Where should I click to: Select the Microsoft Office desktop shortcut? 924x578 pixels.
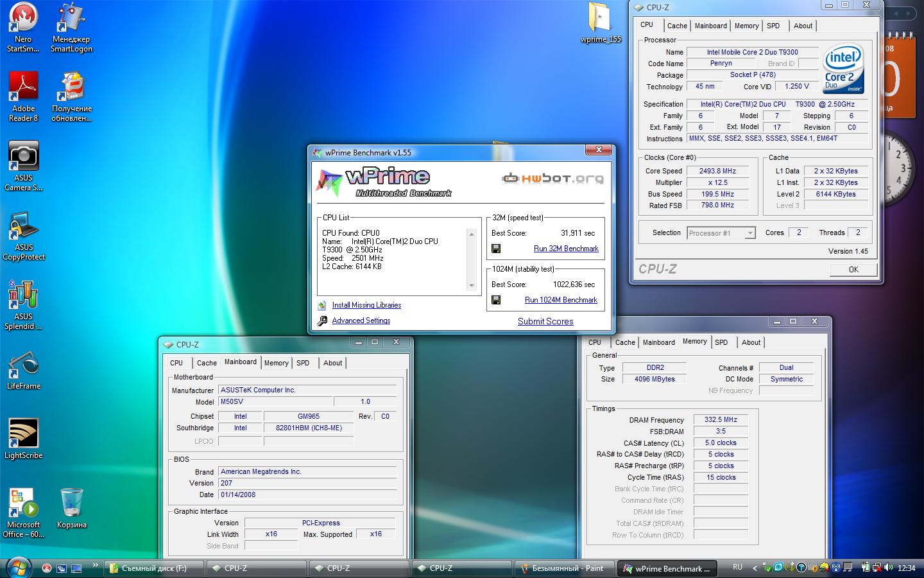pos(23,512)
